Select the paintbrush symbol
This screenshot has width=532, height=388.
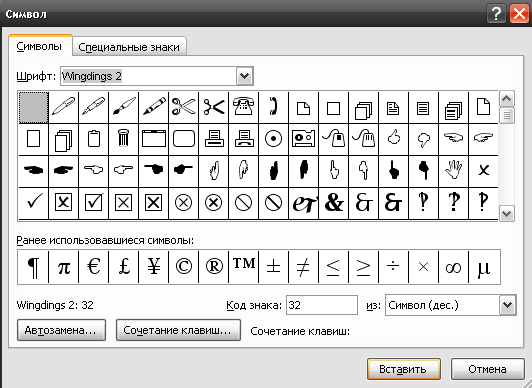click(x=124, y=108)
